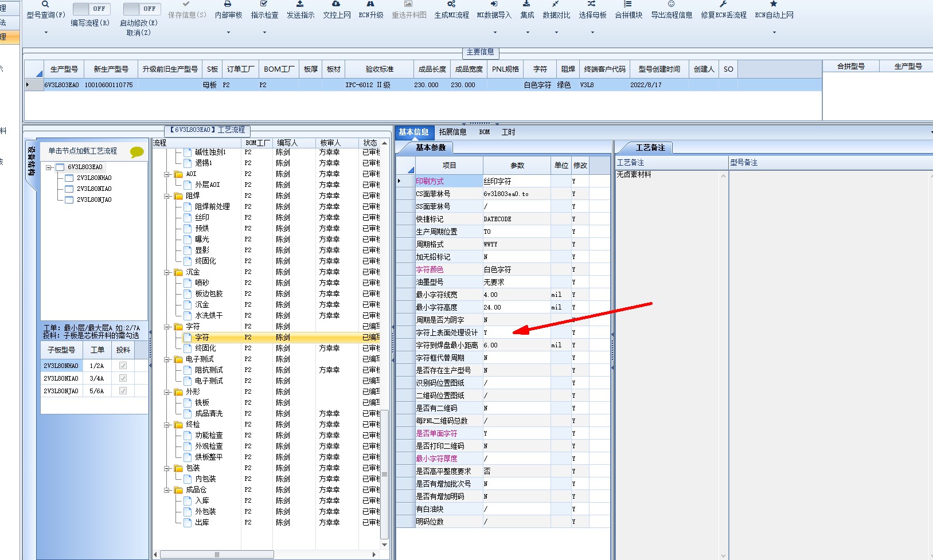The image size is (933, 560).
Task: Click the 无卤素材料 process note
Action: click(634, 174)
